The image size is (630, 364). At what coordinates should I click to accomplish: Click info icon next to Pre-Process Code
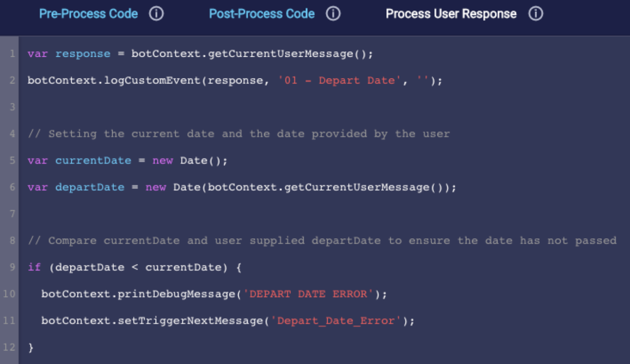[x=156, y=14]
